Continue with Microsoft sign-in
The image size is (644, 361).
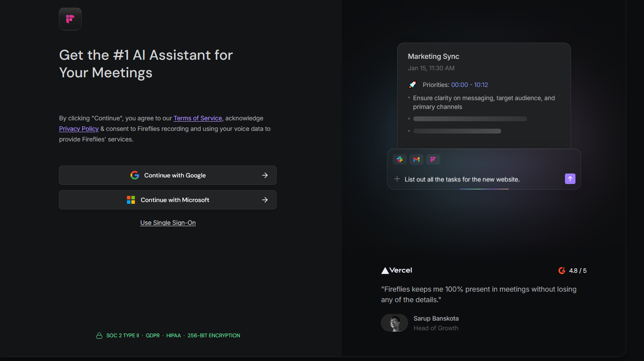click(168, 200)
